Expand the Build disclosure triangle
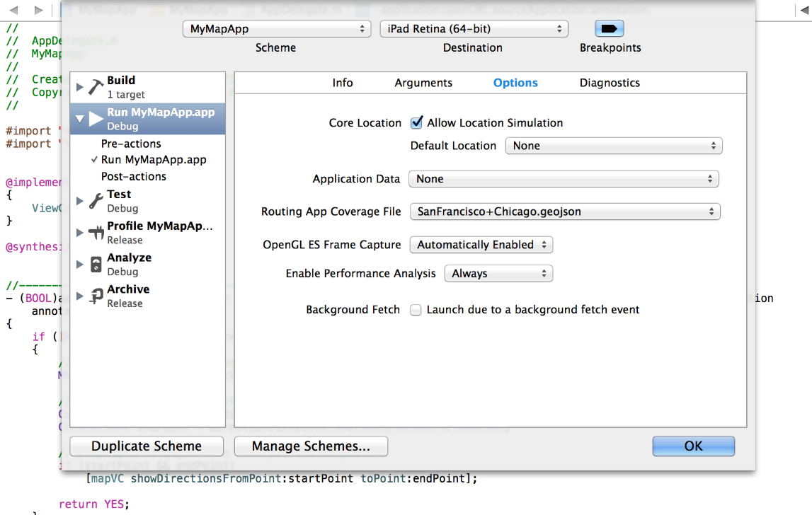 point(79,87)
